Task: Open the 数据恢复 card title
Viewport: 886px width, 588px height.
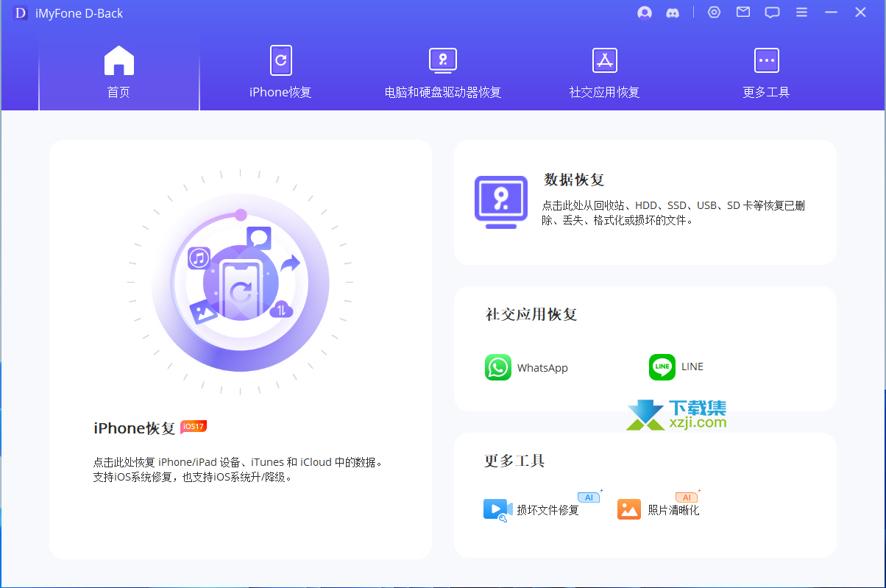Action: coord(574,180)
